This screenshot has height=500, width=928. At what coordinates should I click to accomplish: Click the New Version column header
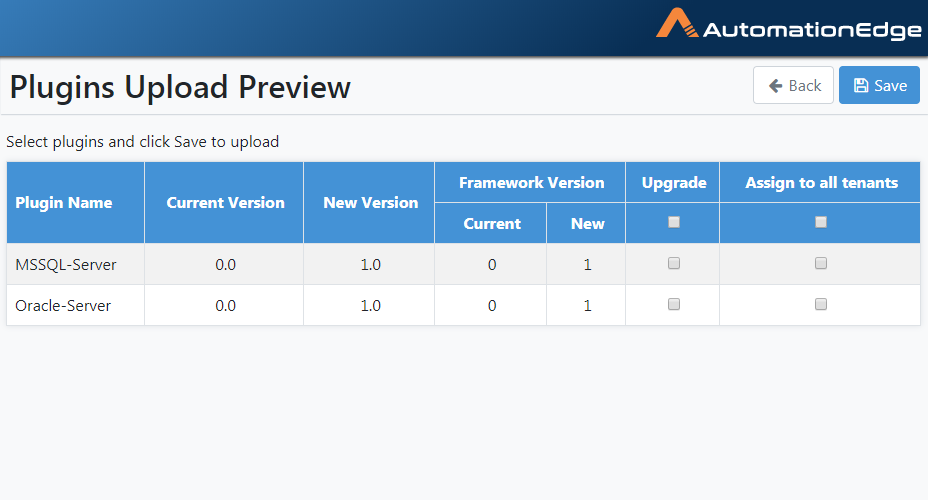(x=370, y=202)
